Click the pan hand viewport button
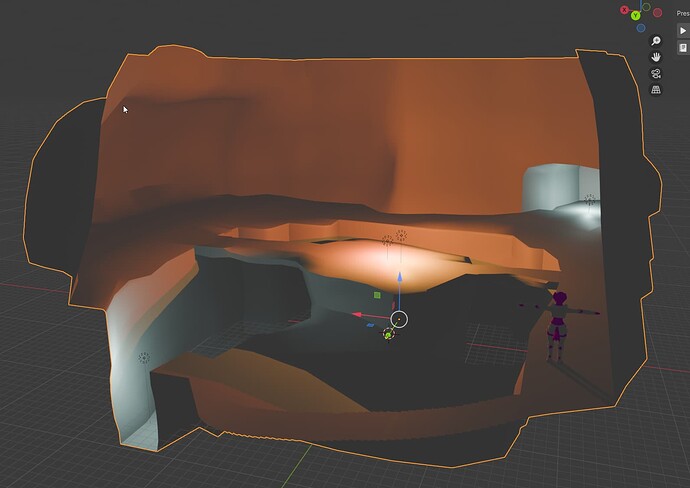Screen dimensions: 690x488 [x=656, y=57]
